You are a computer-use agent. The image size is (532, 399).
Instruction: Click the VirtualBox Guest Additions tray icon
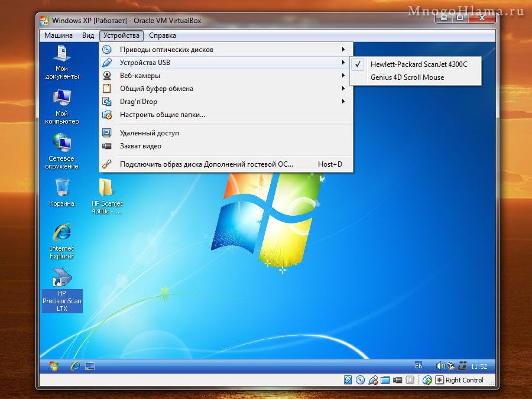pos(451,366)
